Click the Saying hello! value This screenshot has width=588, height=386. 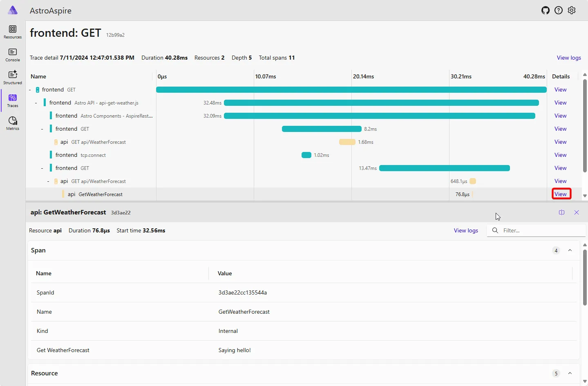click(x=235, y=350)
